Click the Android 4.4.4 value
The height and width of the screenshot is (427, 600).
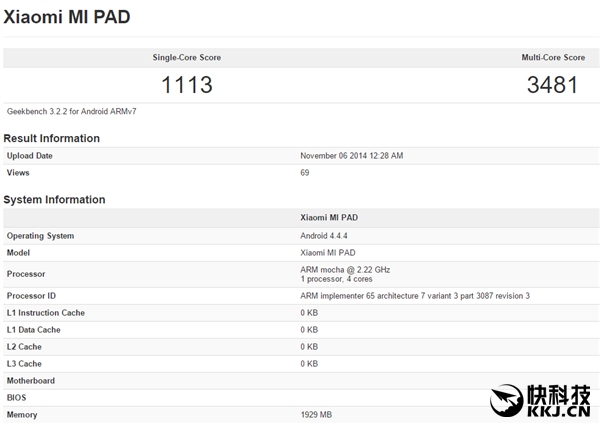tap(324, 236)
